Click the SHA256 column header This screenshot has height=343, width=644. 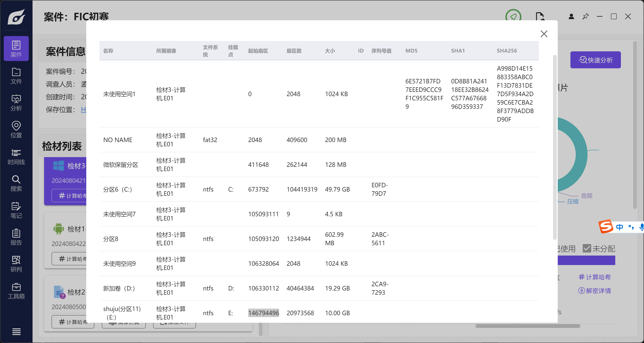(x=507, y=51)
